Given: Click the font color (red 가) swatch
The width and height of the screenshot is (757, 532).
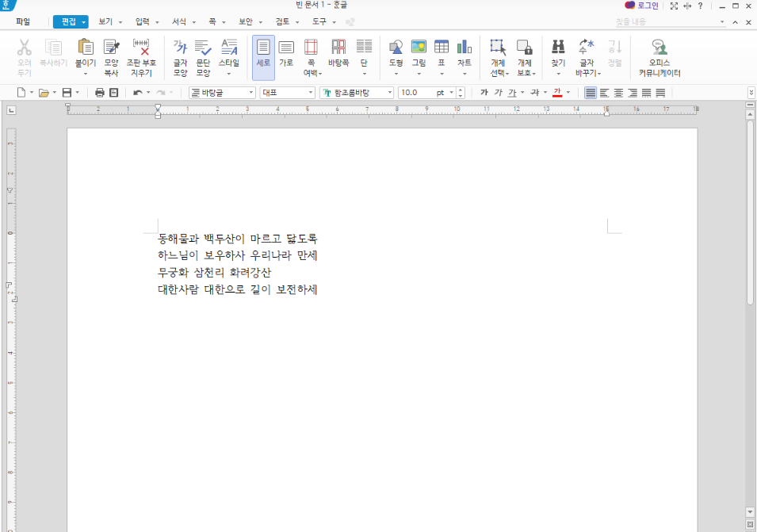Looking at the screenshot, I should [557, 93].
